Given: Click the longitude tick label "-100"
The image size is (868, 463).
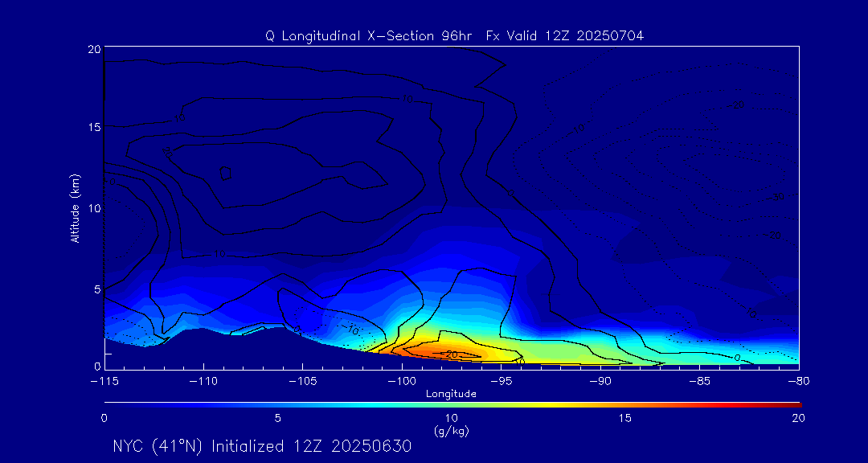Looking at the screenshot, I should (401, 382).
